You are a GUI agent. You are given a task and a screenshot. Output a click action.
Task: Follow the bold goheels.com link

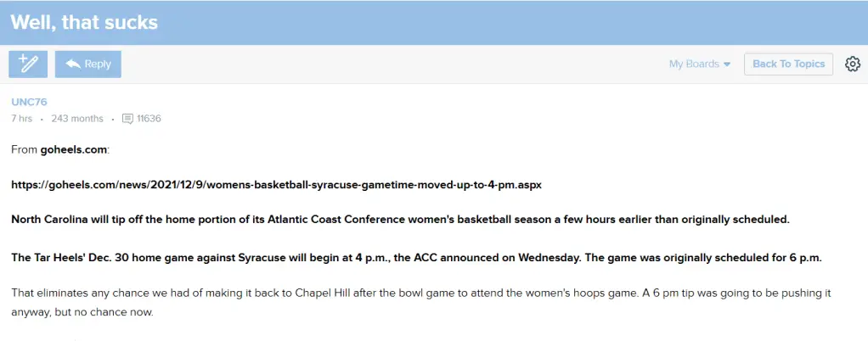tap(74, 149)
